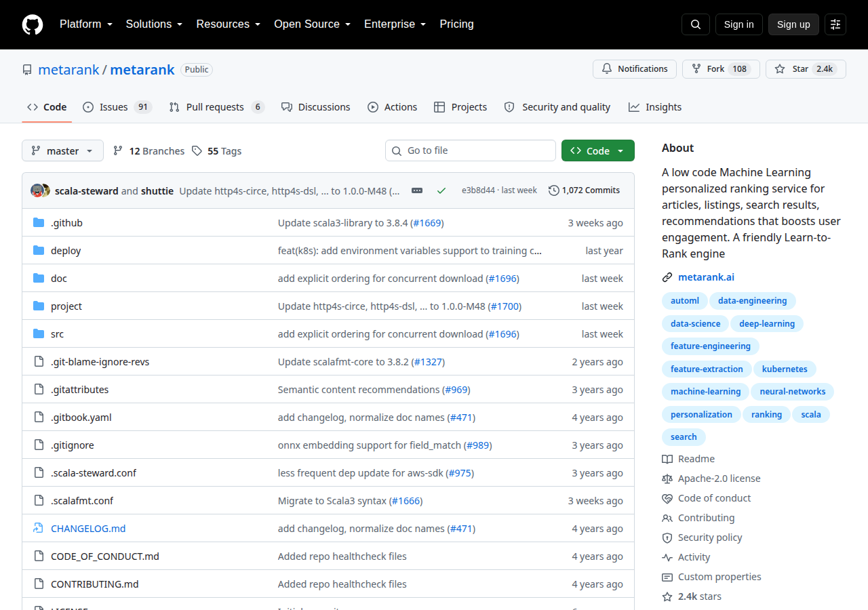The width and height of the screenshot is (868, 610).
Task: Open the master branch selector dropdown
Action: point(62,150)
